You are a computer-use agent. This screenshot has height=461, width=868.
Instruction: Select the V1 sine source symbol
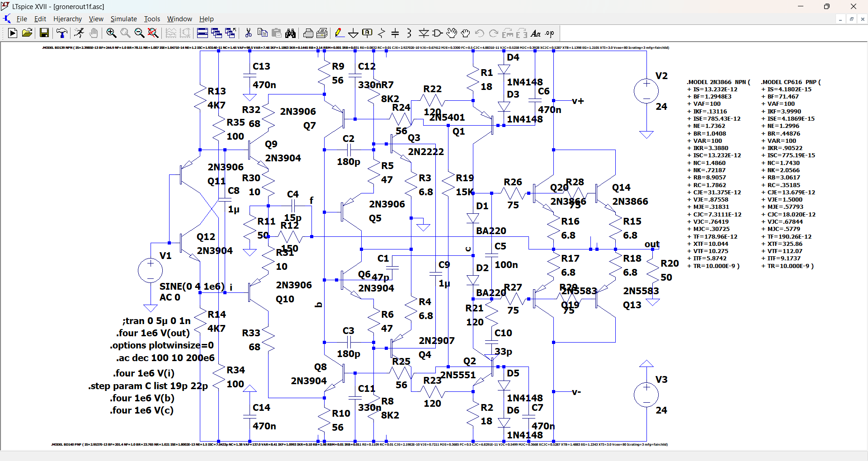[151, 270]
